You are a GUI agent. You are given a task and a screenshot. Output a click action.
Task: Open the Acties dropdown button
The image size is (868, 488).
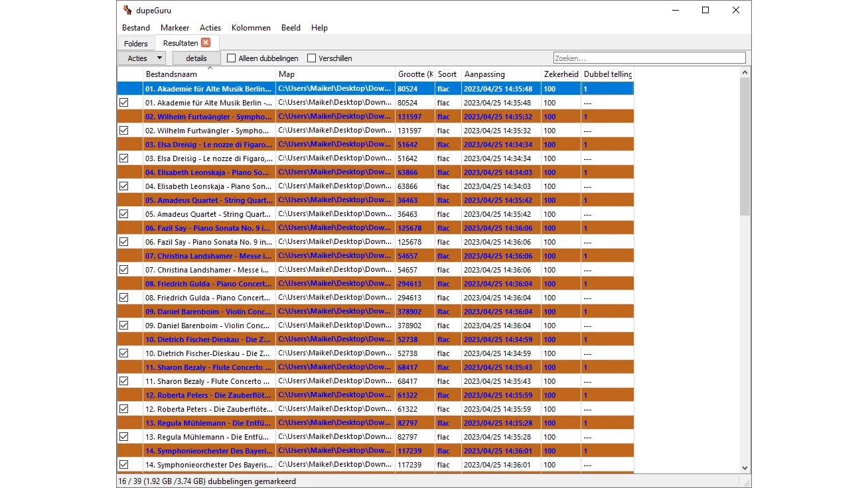click(141, 58)
